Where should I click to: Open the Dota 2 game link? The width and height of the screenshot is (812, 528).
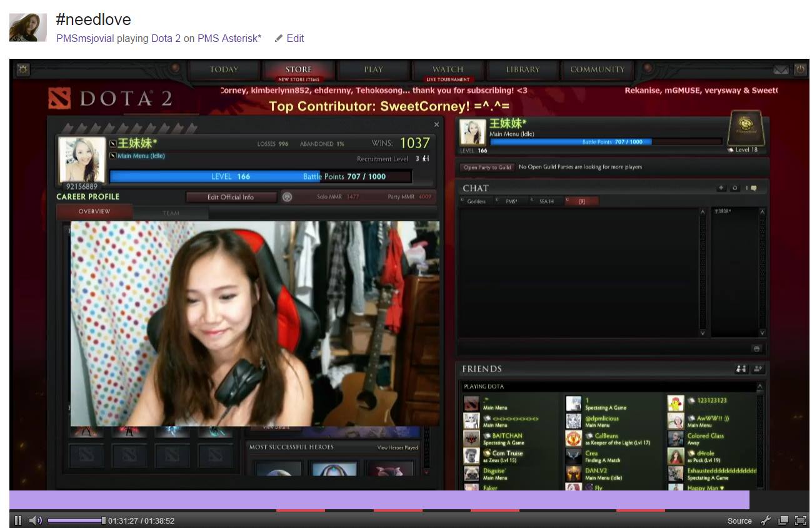(x=166, y=38)
